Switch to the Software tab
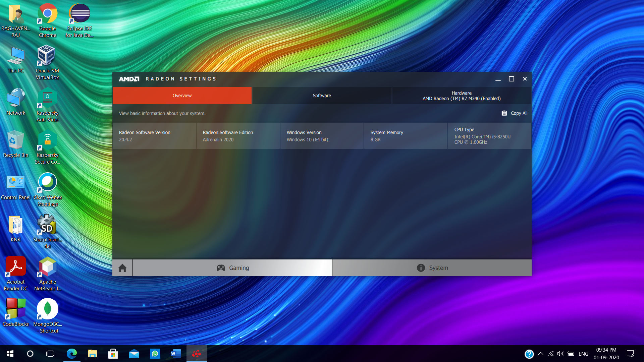The height and width of the screenshot is (362, 644). click(322, 96)
